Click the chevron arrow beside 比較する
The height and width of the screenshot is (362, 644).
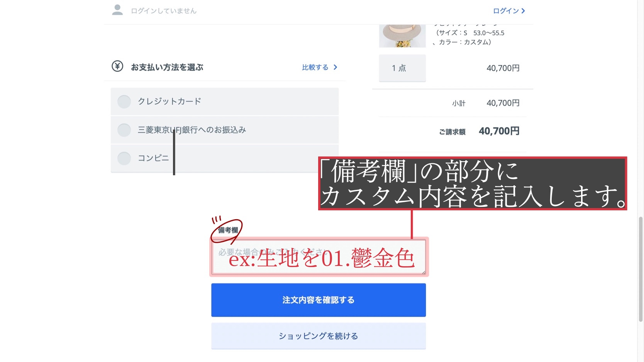tap(335, 67)
